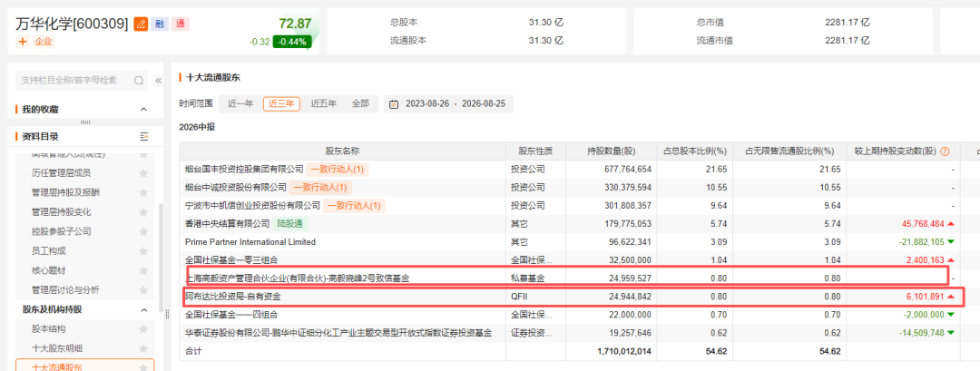This screenshot has width=980, height=371.
Task: Select 近五年 time range
Action: tap(324, 103)
